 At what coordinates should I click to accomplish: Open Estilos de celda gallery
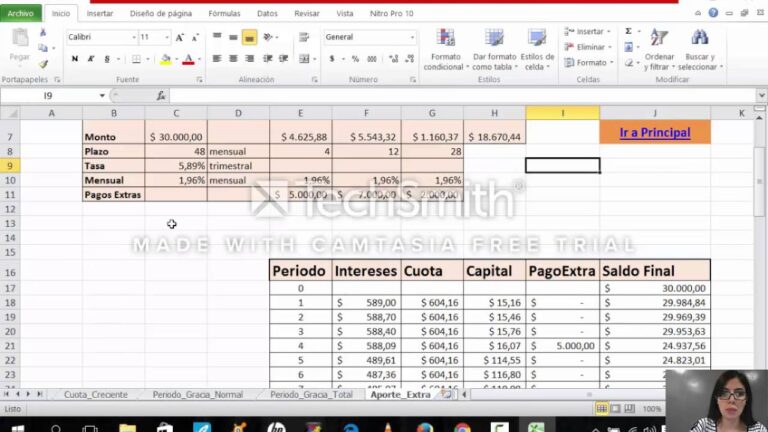(537, 49)
